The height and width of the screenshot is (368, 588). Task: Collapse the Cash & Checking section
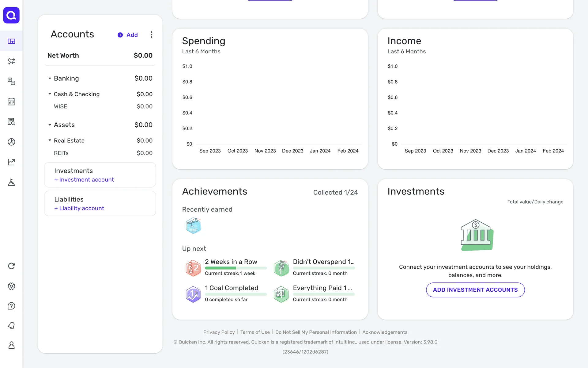(50, 94)
